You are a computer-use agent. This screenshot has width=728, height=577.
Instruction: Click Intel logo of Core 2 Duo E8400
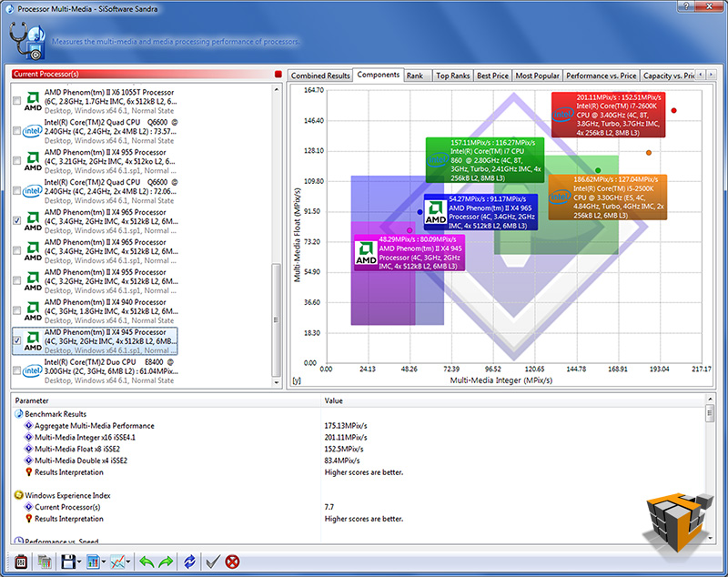point(33,370)
